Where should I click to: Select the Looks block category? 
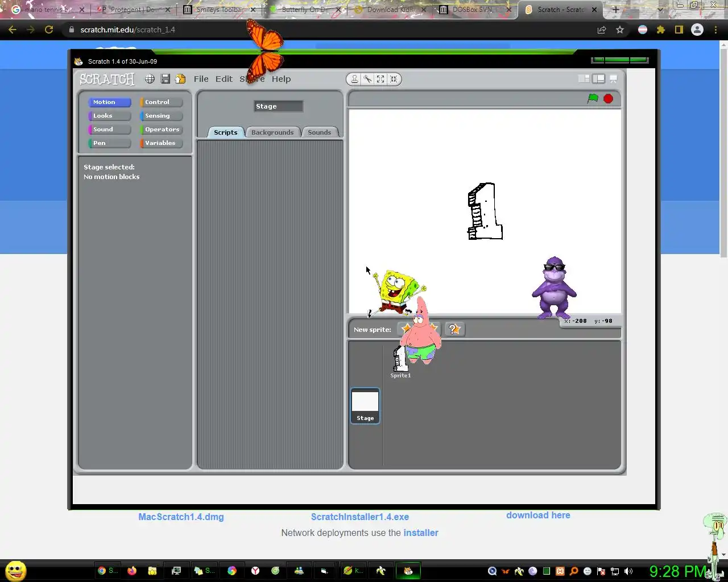[109, 116]
